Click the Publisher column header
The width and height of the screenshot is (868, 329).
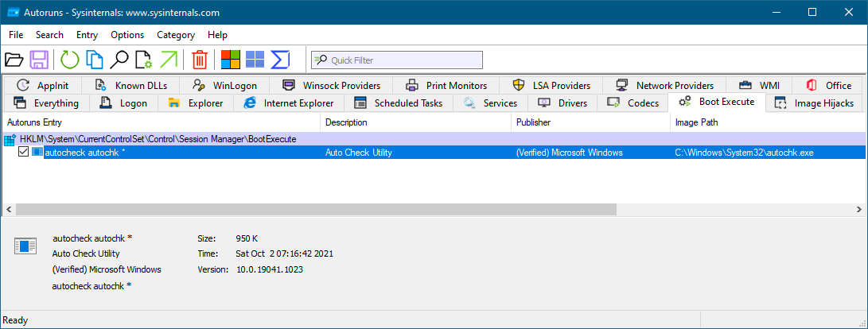click(x=533, y=122)
